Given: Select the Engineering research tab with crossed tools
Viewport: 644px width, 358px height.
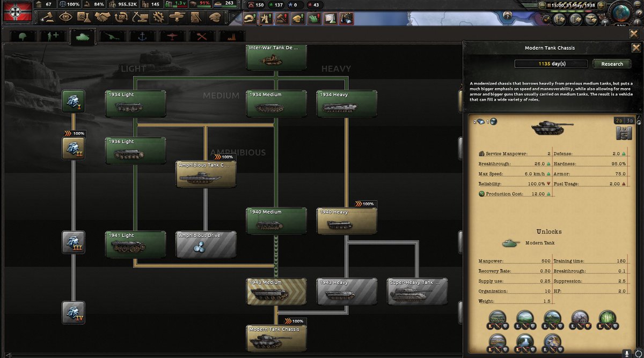Looking at the screenshot, I should click(x=202, y=36).
